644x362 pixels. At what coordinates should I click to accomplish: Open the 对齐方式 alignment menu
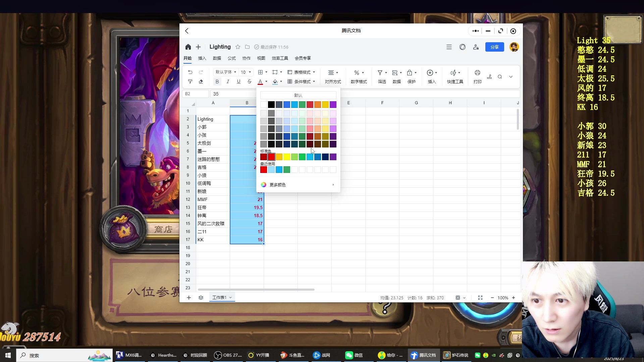point(333,77)
